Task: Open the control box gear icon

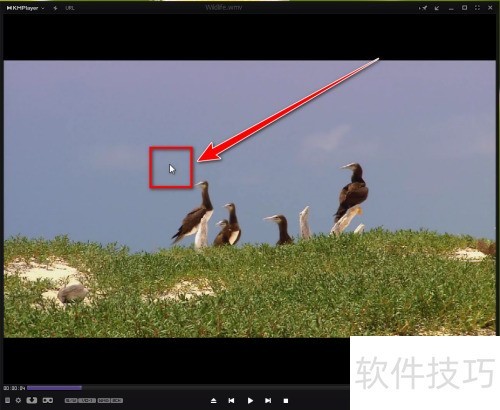Action: [18, 400]
